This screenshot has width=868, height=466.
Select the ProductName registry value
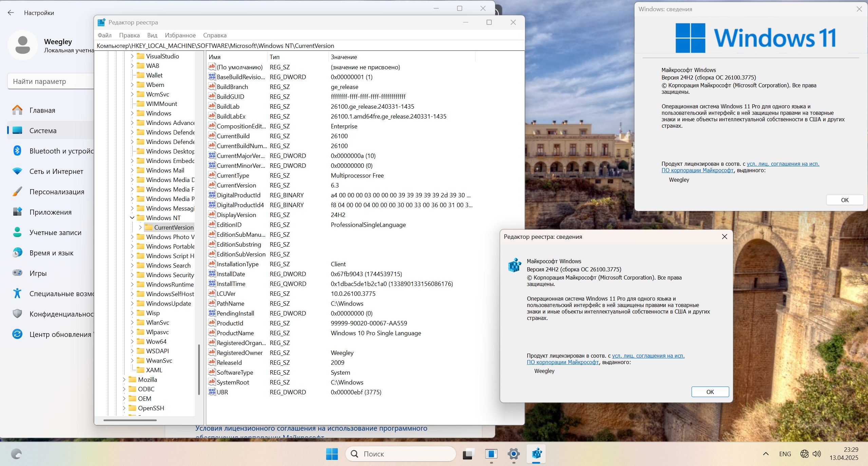235,333
